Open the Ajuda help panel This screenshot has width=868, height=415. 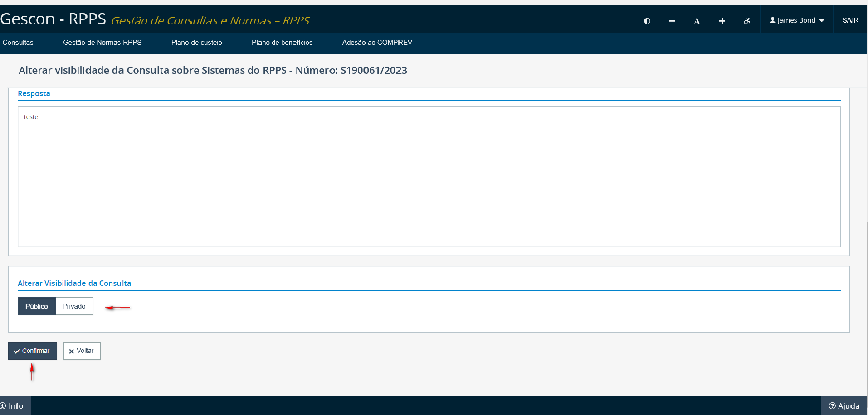[844, 406]
